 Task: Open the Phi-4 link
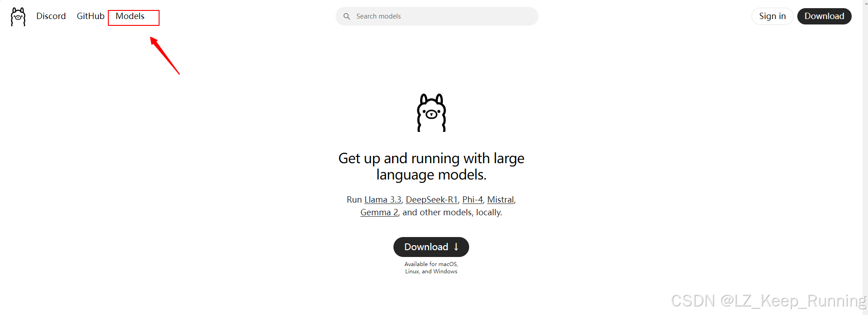[x=473, y=200]
